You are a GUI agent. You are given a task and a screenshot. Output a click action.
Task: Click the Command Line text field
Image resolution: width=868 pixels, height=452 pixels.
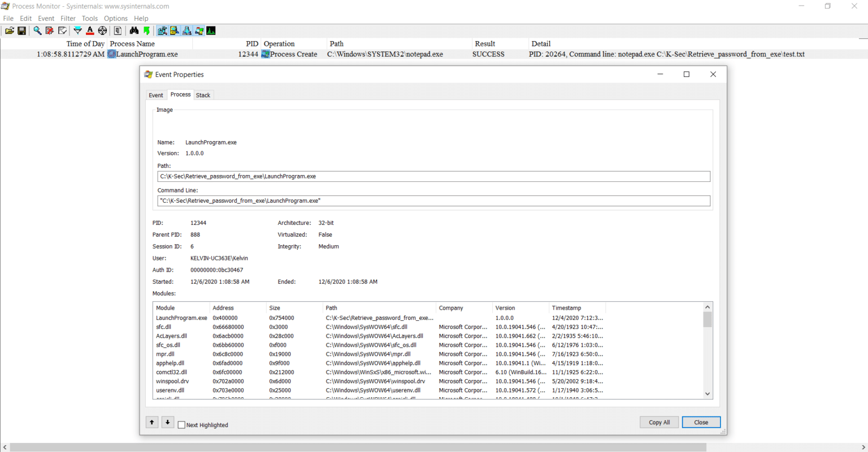tap(433, 201)
